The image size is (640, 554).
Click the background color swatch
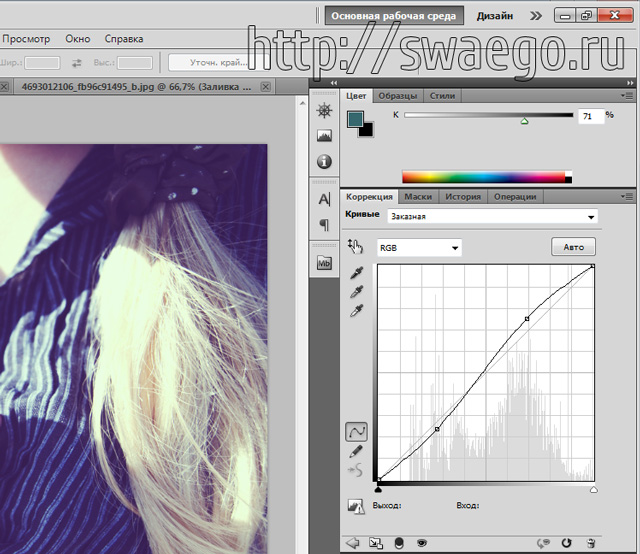[367, 131]
